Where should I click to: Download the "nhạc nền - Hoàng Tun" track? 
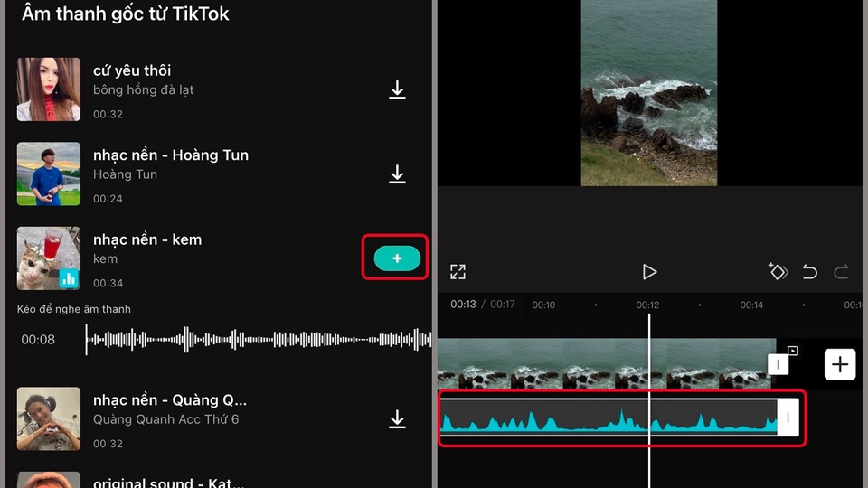397,174
